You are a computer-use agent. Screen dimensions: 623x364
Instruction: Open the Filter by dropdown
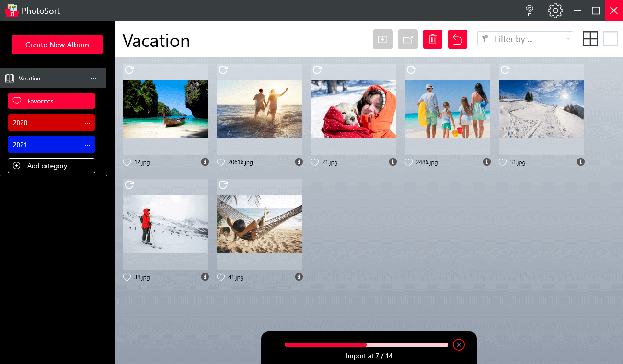tap(525, 39)
